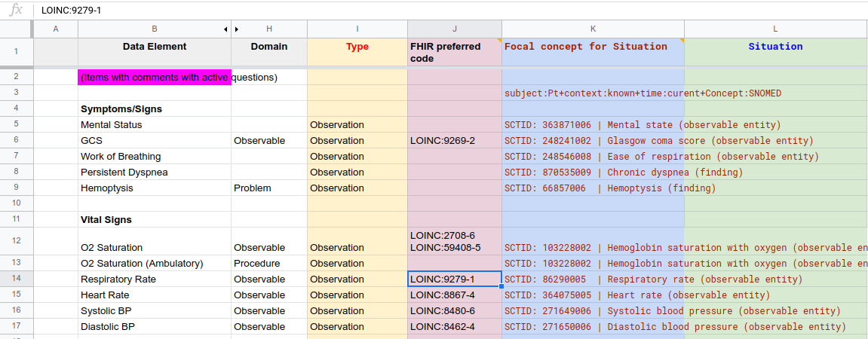The image size is (868, 339).
Task: Click the fx function icon
Action: tap(16, 11)
